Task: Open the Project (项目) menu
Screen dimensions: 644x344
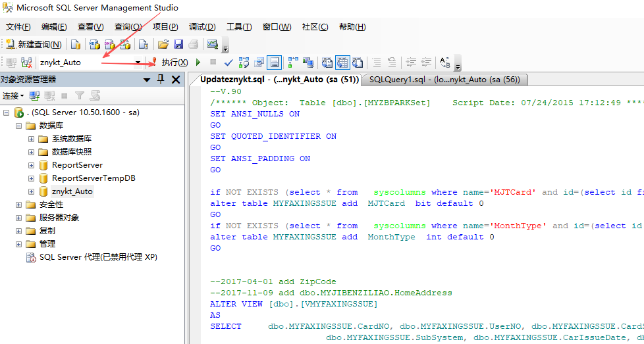Action: [165, 27]
